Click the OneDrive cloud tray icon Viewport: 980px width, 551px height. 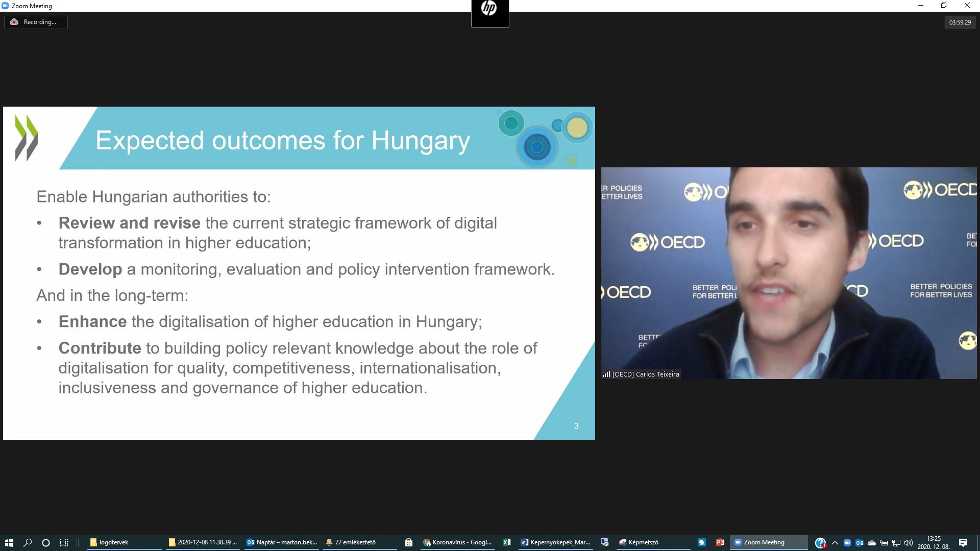(872, 543)
